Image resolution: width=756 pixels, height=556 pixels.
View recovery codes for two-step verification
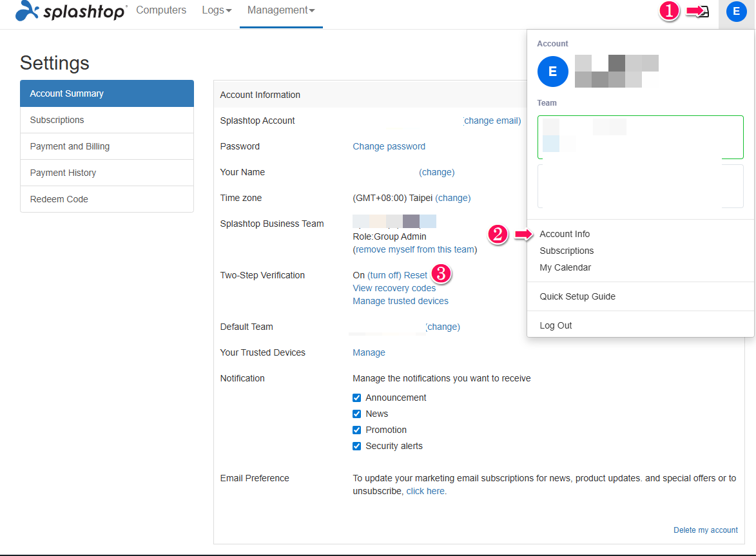(x=394, y=288)
